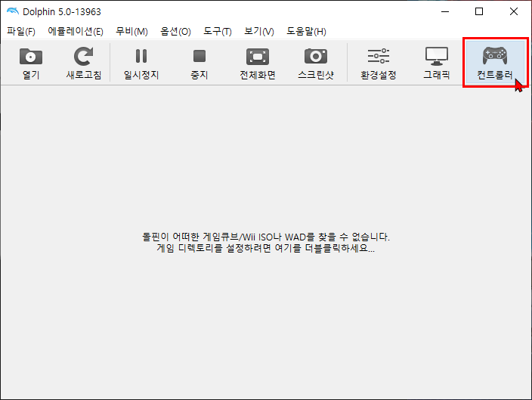Maximize the Dolphin window
The width and height of the screenshot is (532, 400).
(x=479, y=11)
